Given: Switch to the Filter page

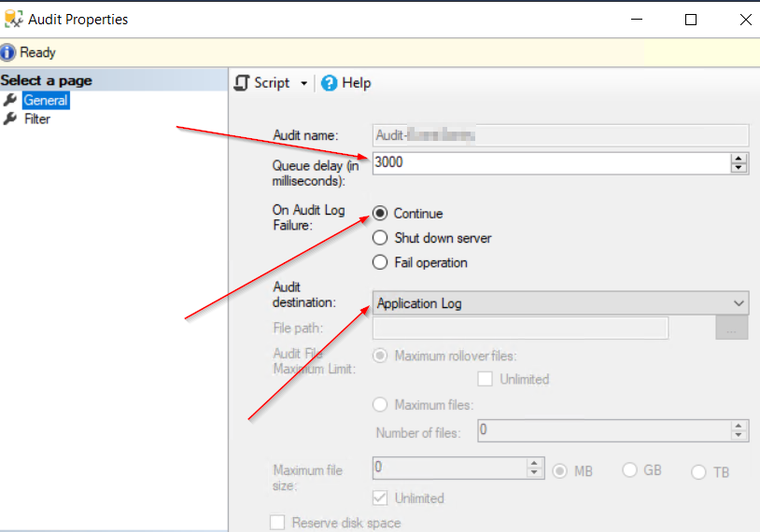Looking at the screenshot, I should [x=37, y=119].
